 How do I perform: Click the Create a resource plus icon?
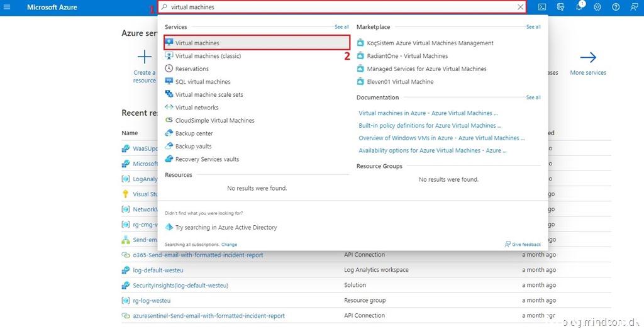pos(145,58)
